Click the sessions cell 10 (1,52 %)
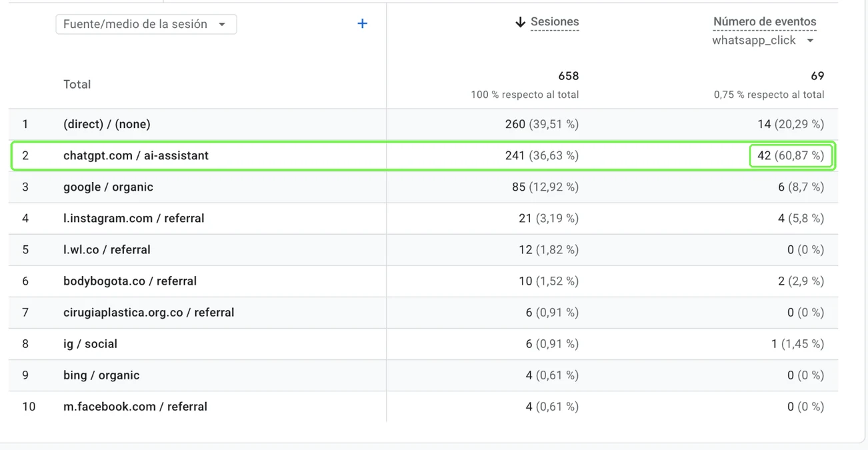 tap(549, 281)
